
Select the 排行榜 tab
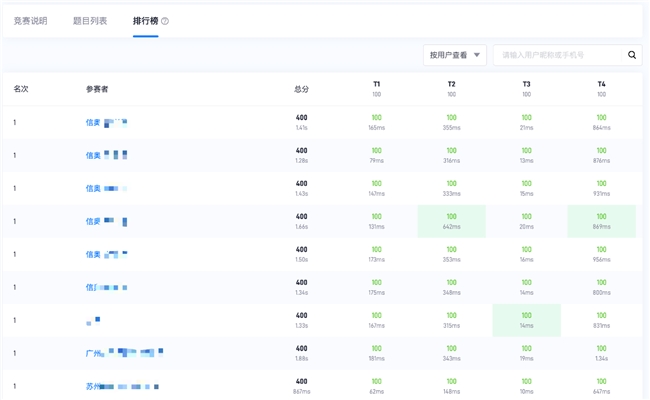[x=145, y=21]
